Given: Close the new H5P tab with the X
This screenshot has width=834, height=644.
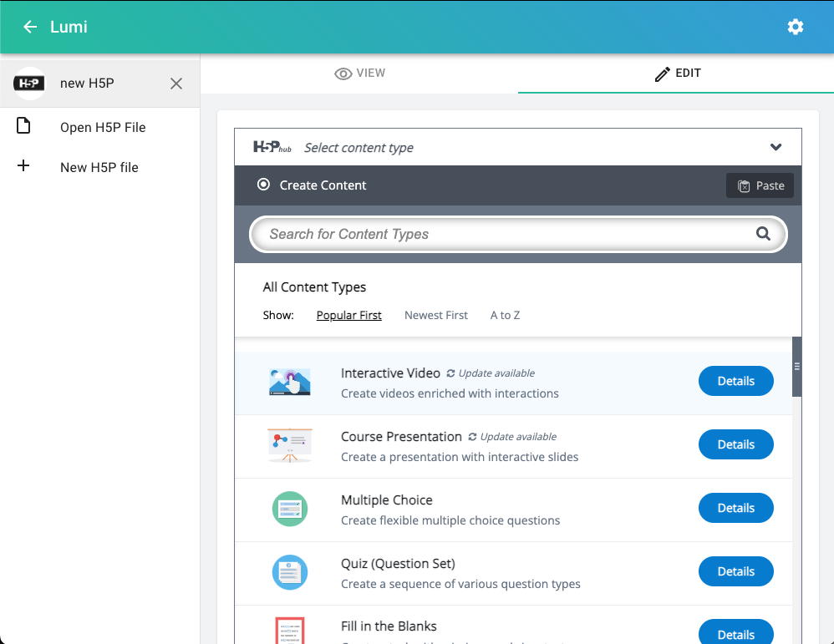Looking at the screenshot, I should point(175,84).
